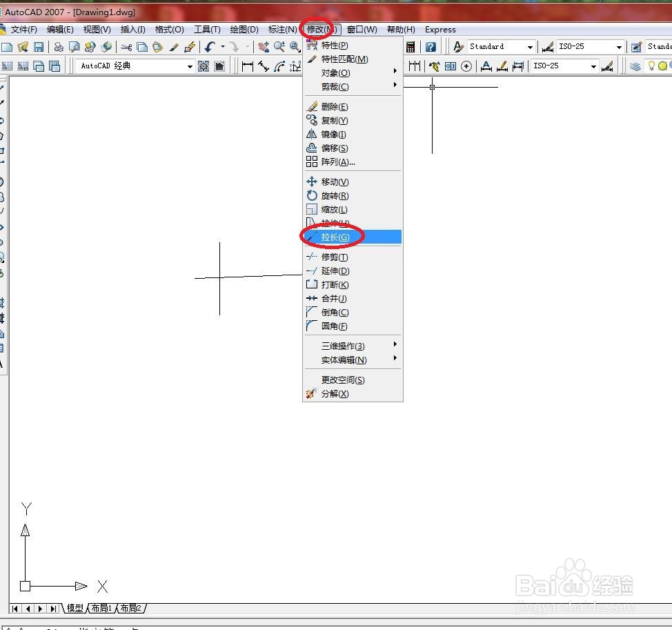The image size is (672, 630).
Task: Open the Express menu
Action: click(x=440, y=30)
